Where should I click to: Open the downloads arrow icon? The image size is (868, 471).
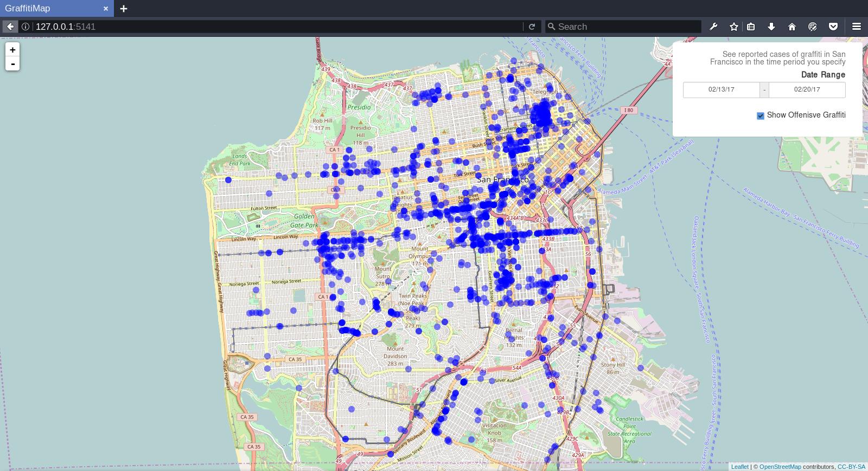[771, 27]
